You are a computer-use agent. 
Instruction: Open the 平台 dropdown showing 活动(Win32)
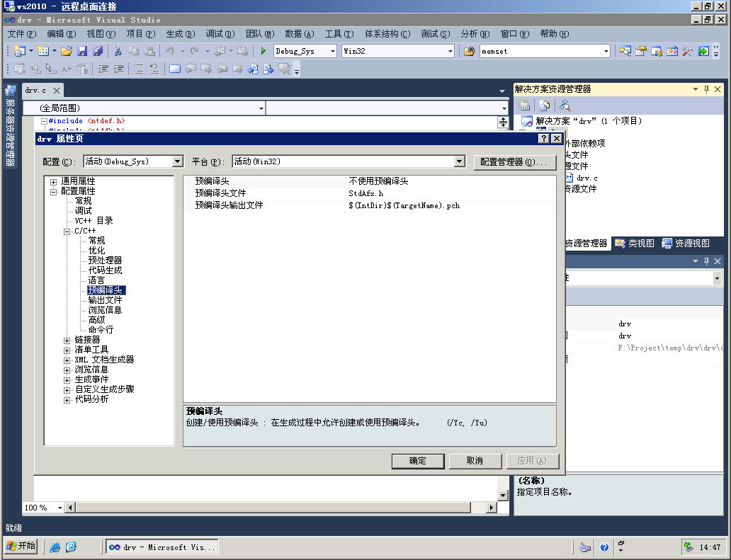coord(460,161)
